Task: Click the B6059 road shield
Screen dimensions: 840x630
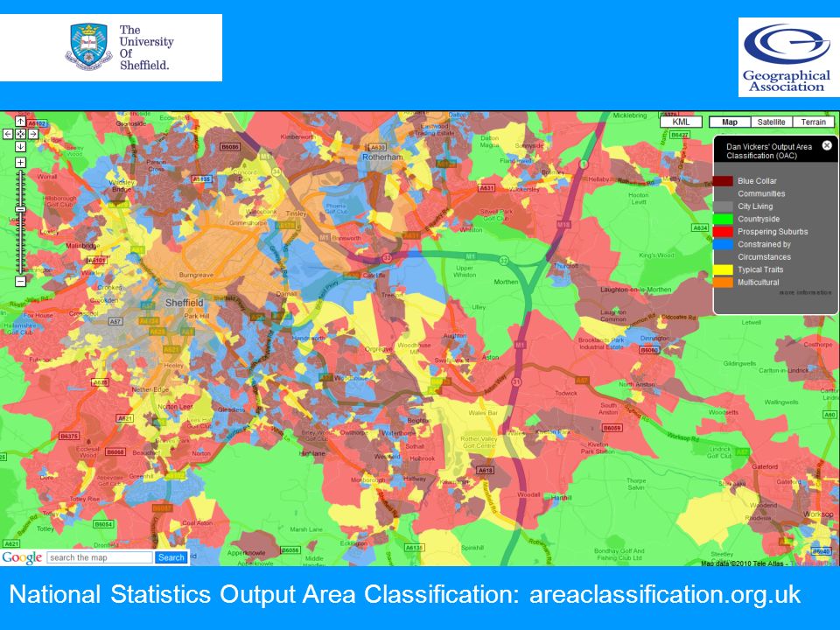Action: 612,428
